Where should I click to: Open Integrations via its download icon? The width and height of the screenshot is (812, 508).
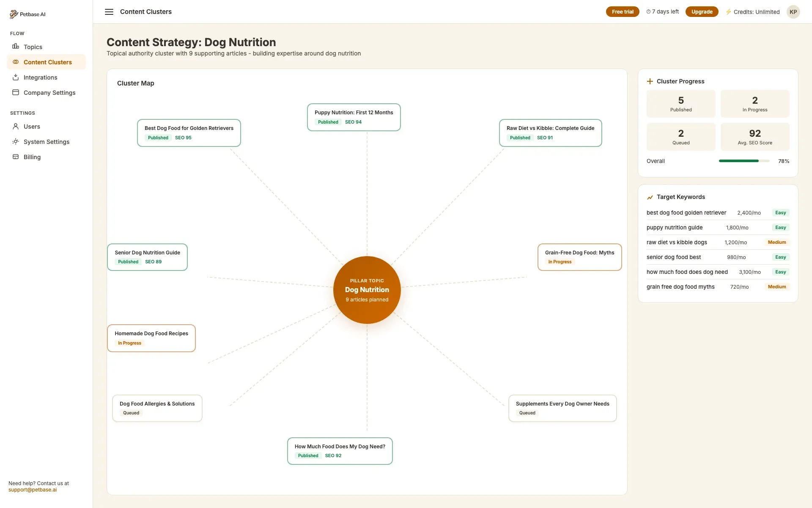(16, 77)
